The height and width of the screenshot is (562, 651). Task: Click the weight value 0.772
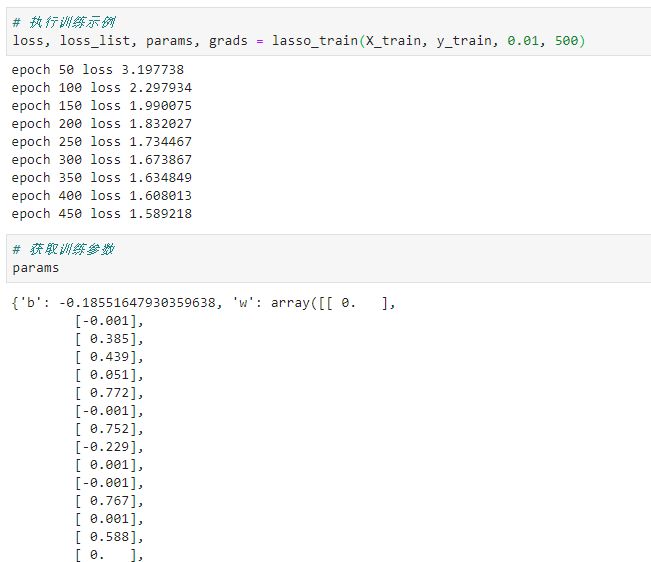[x=110, y=393]
